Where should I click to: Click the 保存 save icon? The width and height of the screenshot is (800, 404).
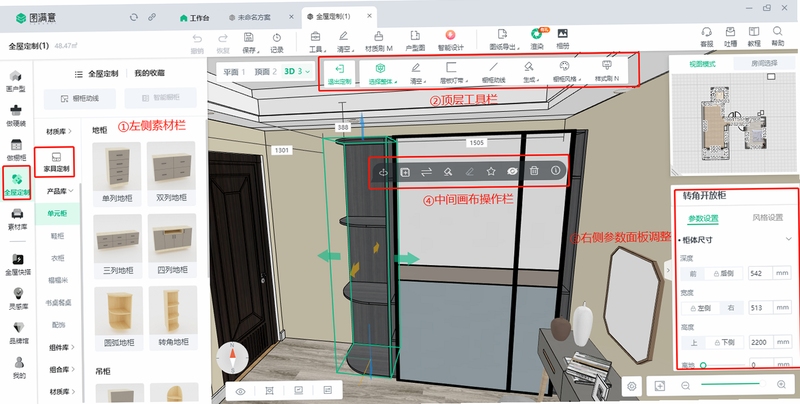click(248, 38)
